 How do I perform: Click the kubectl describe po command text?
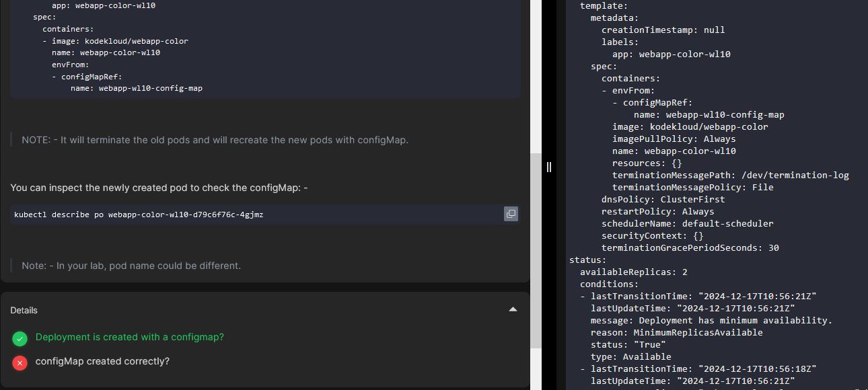tap(139, 214)
